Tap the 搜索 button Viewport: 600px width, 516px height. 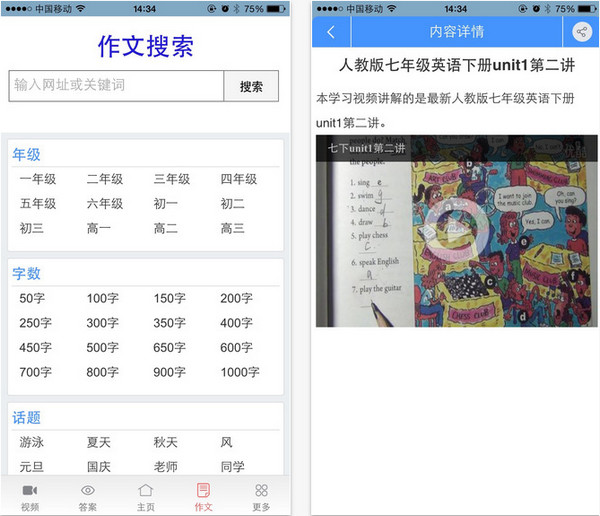click(251, 86)
